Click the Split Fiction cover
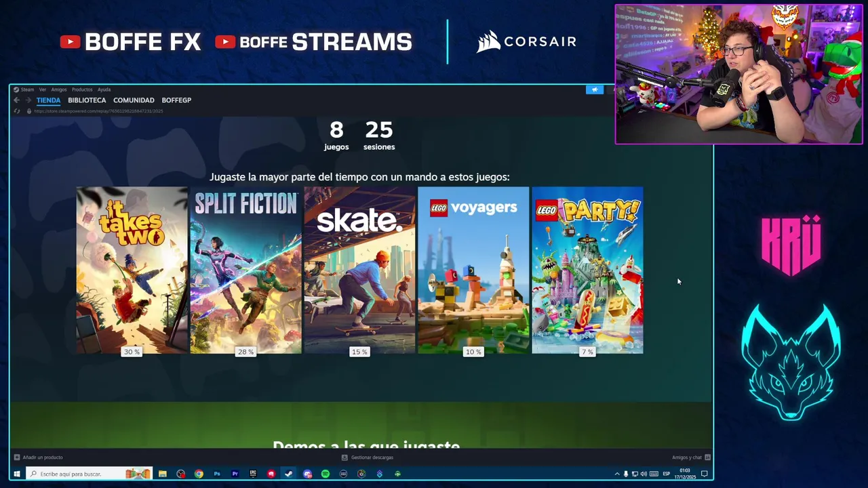The image size is (868, 488). tap(245, 270)
